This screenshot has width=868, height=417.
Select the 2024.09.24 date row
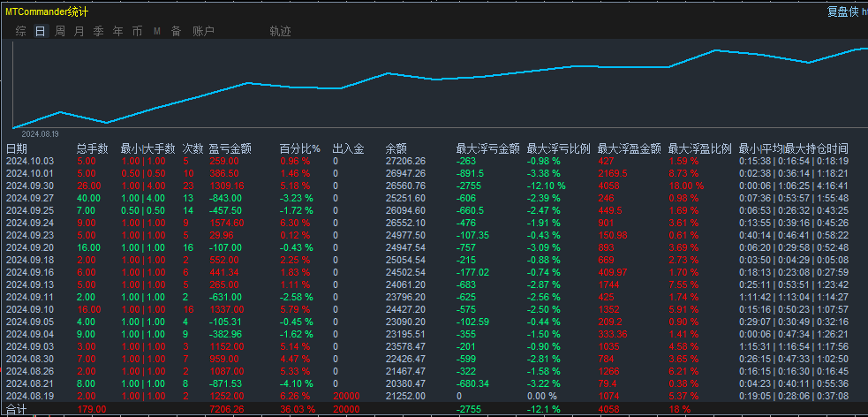coord(30,223)
